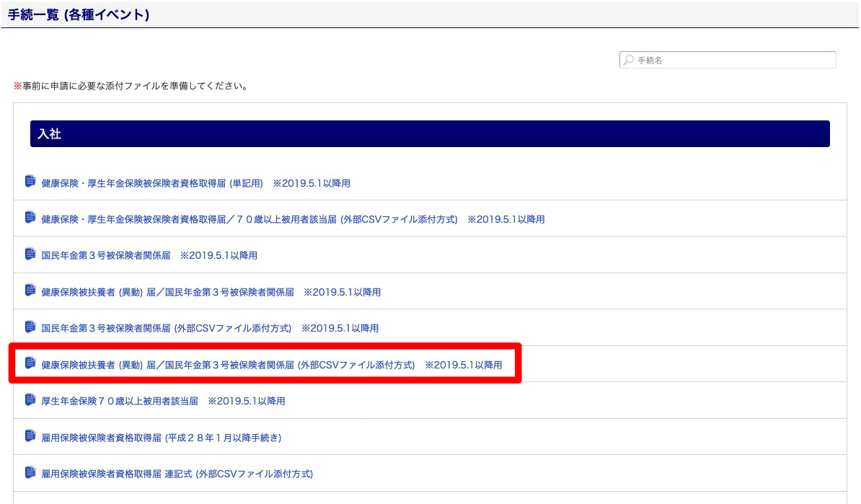This screenshot has height=504, width=861.
Task: Click document icon beside ７０歳以上被用者該当届 (外部CSV) row
Action: coord(30,218)
